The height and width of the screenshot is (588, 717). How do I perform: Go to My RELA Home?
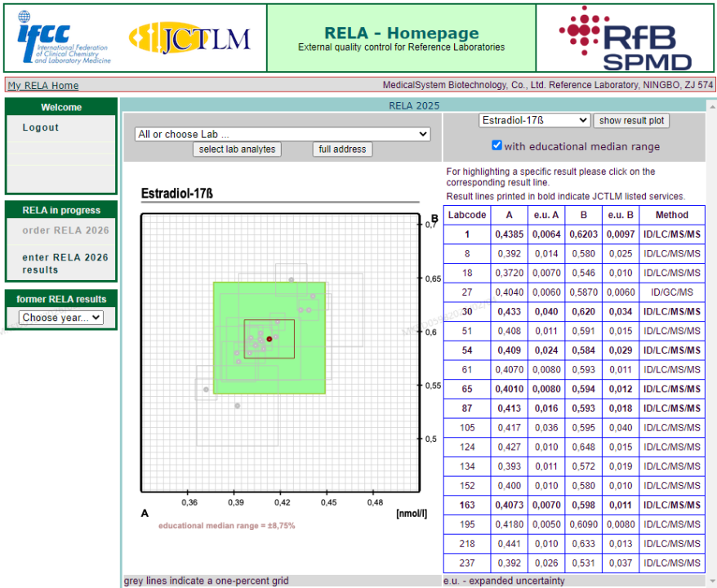pyautogui.click(x=43, y=86)
